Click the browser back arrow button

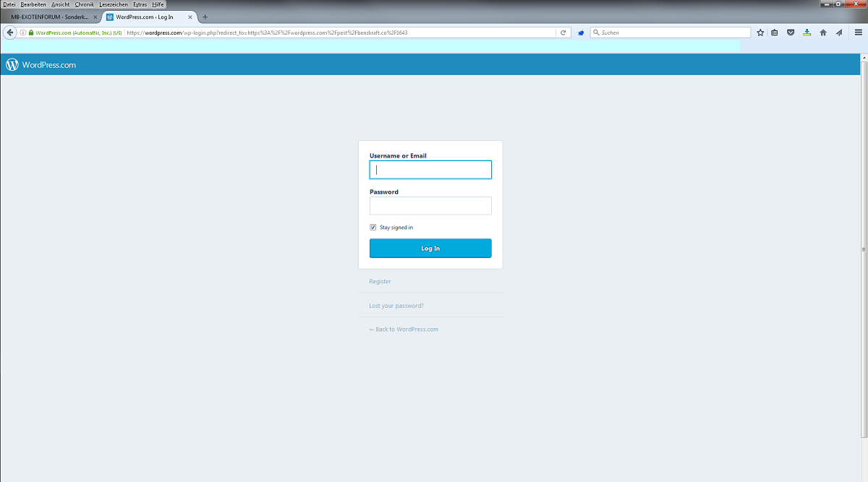10,33
